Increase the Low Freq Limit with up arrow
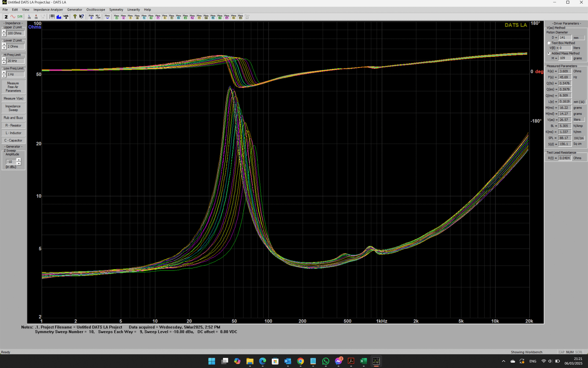The width and height of the screenshot is (588, 368). pyautogui.click(x=4, y=73)
